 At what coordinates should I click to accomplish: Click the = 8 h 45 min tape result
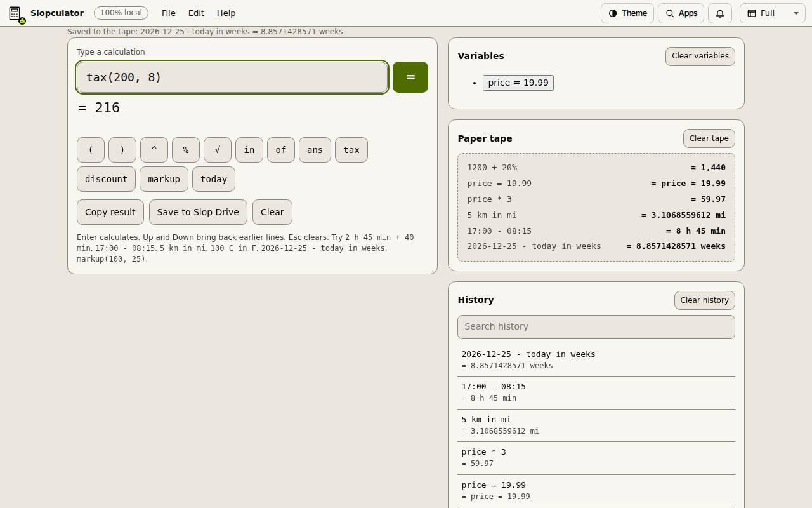pyautogui.click(x=696, y=231)
